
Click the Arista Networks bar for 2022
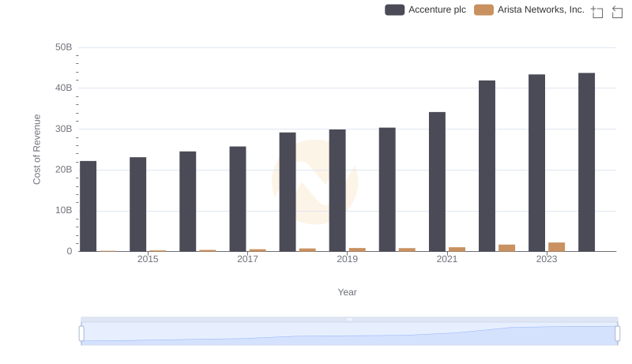click(x=506, y=248)
